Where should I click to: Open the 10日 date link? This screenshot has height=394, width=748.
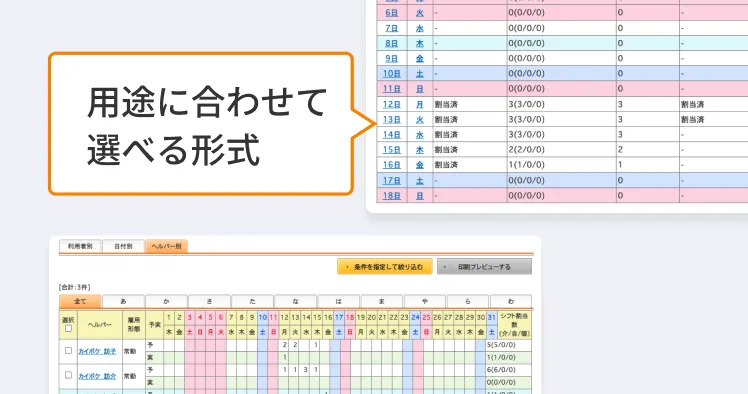coord(392,73)
